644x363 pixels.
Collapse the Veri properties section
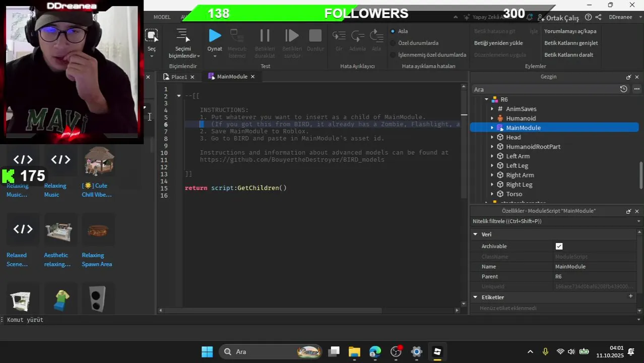click(x=475, y=234)
